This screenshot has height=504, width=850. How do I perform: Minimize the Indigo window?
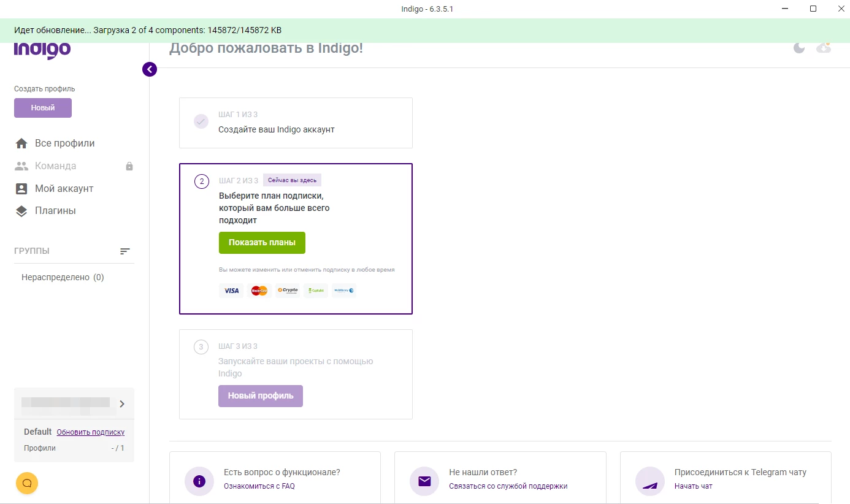[785, 9]
